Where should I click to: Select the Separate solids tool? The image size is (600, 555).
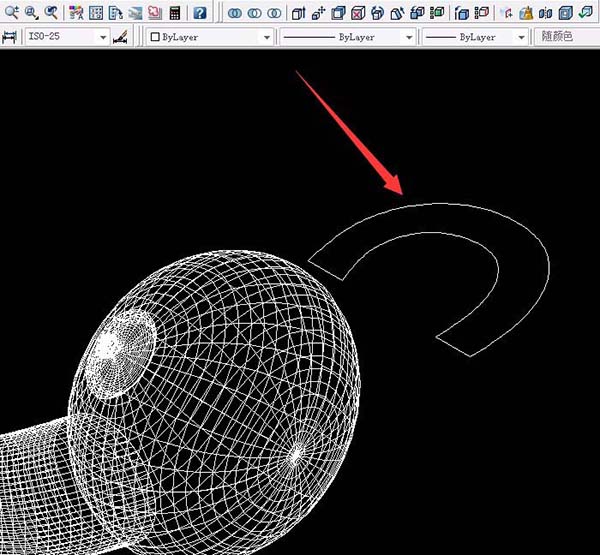coord(546,13)
